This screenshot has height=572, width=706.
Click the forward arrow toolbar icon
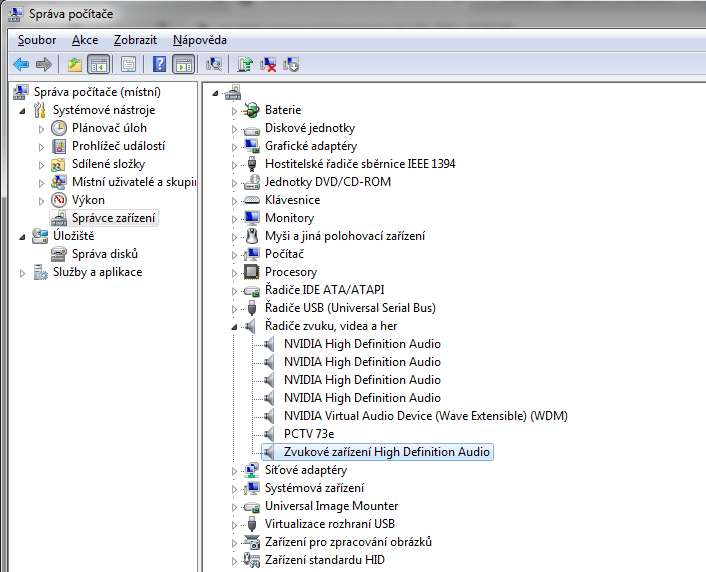pyautogui.click(x=44, y=64)
